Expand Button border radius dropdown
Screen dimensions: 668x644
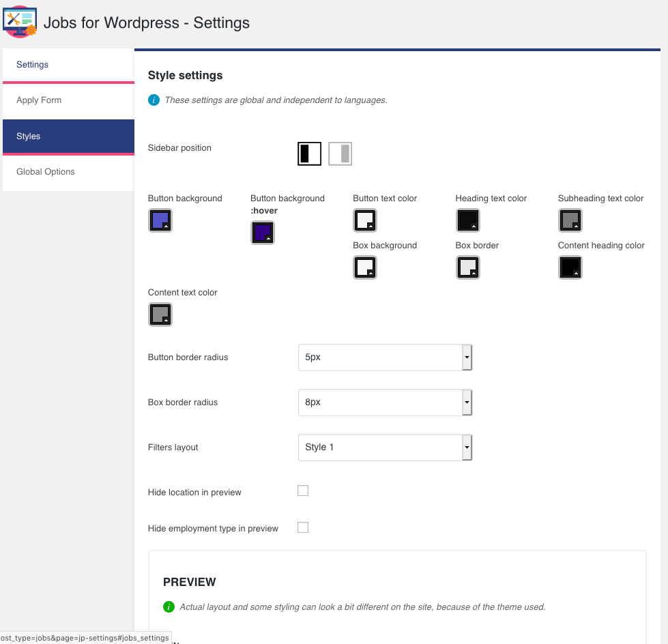pos(385,357)
